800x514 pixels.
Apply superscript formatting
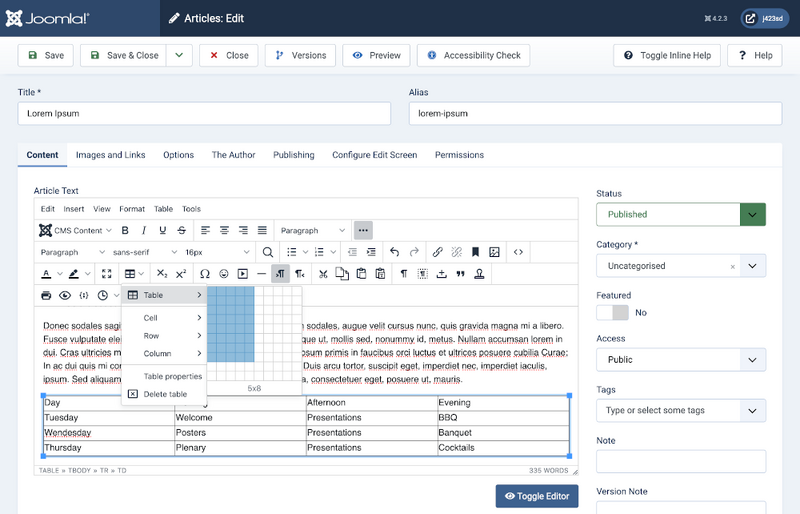(181, 274)
